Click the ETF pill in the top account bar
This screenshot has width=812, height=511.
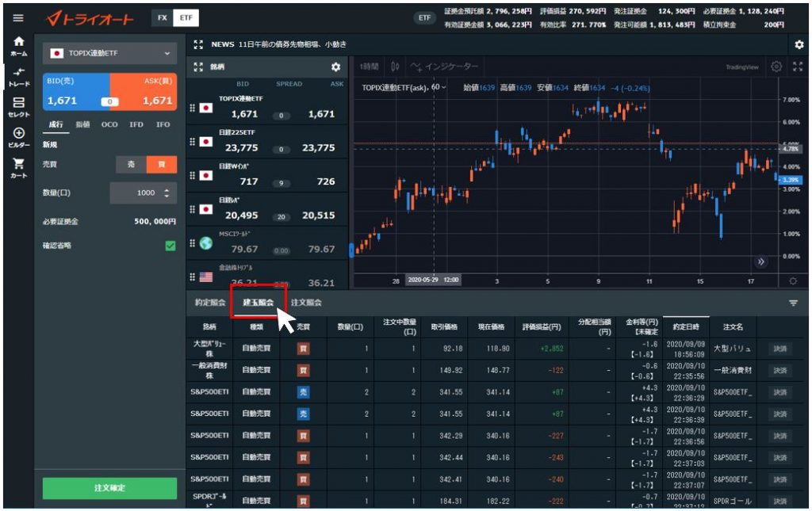tap(425, 18)
